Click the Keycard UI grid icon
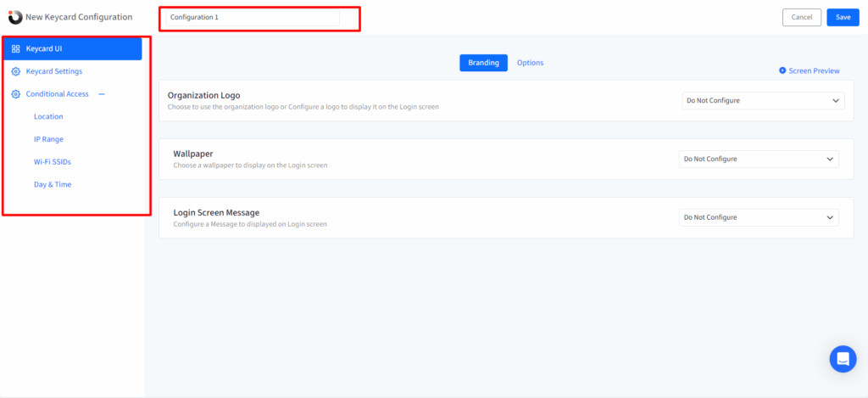Screen dimensions: 868x398 pos(15,48)
